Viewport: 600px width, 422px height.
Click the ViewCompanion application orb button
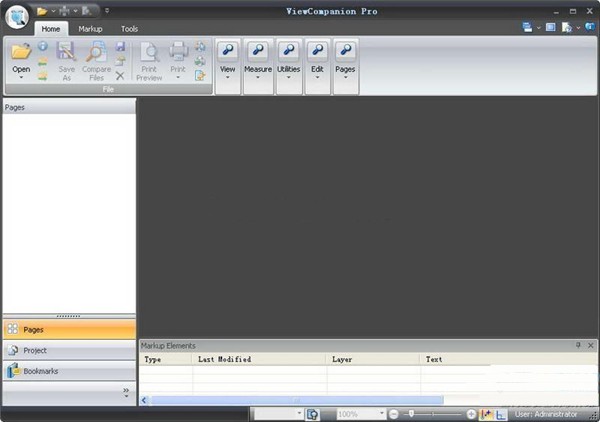(17, 17)
